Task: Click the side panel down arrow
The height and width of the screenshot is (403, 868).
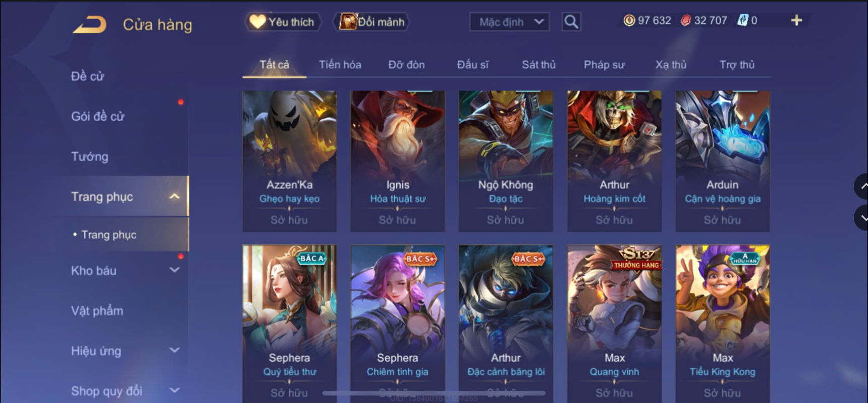Action: coord(862,218)
